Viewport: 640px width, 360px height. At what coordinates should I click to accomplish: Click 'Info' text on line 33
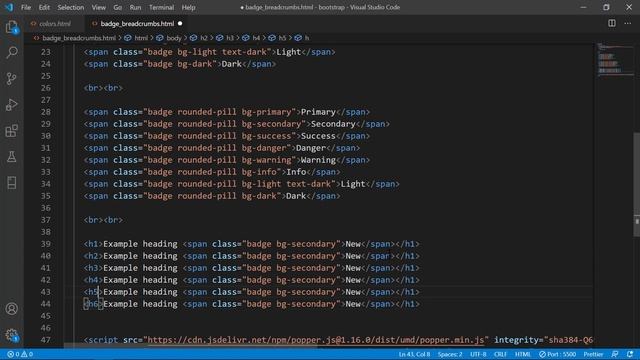coord(296,172)
